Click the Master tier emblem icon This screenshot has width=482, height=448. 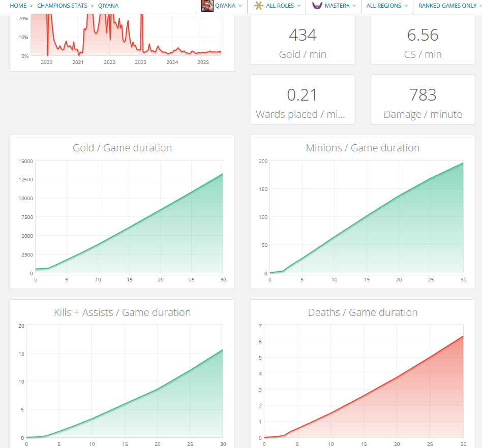point(317,6)
